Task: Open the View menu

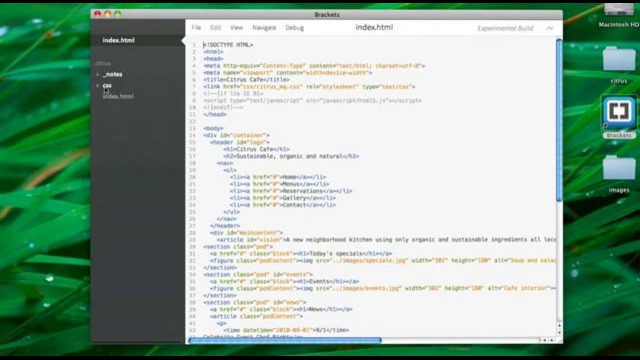Action: click(236, 28)
